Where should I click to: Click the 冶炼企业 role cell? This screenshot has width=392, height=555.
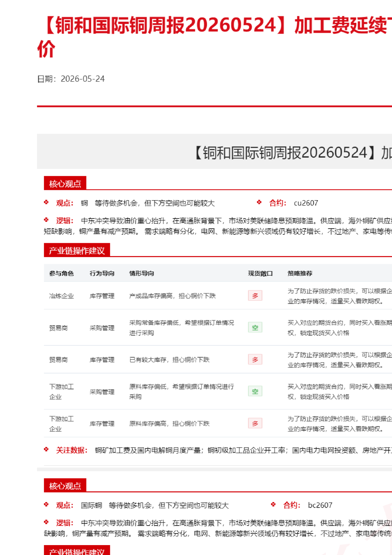61,296
